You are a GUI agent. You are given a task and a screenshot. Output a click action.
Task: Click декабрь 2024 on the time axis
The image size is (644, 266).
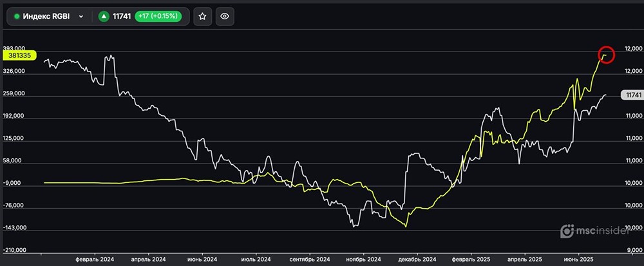coord(418,259)
